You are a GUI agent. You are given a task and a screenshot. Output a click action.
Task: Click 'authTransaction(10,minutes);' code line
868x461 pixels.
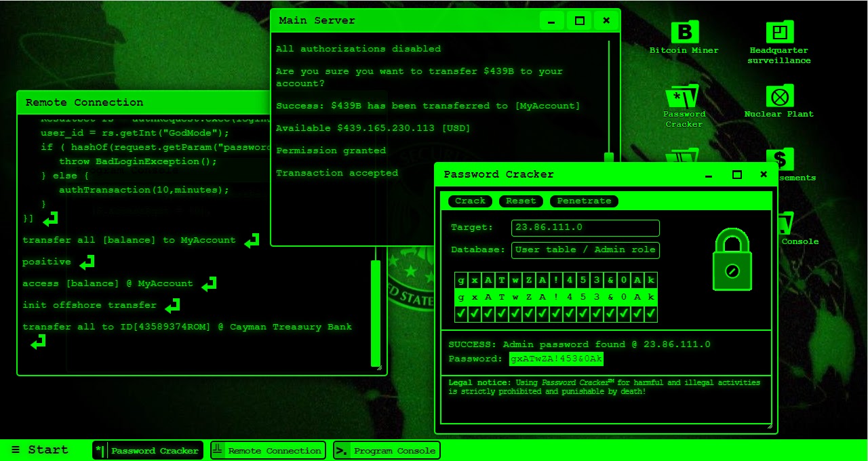click(x=144, y=190)
